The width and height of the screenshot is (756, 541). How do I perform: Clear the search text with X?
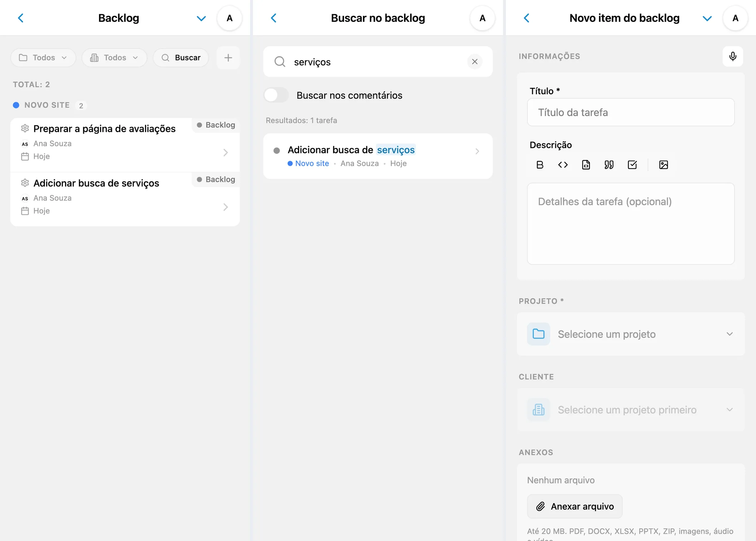tap(474, 62)
